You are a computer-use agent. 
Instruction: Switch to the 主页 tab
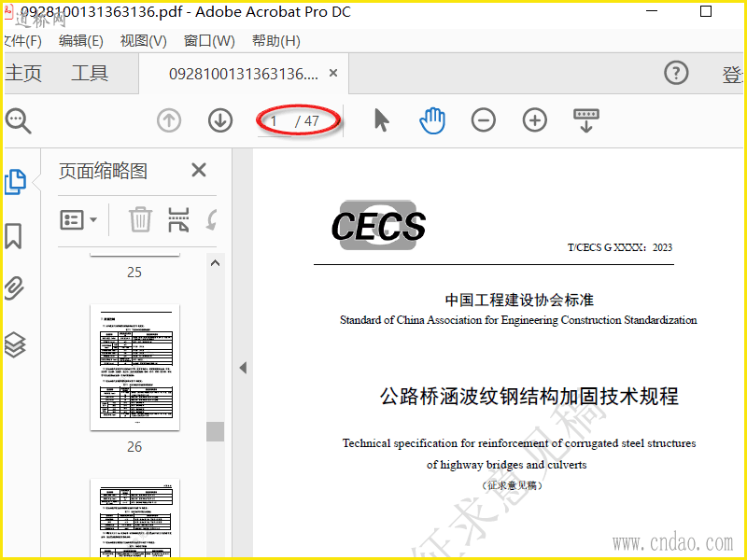pos(22,74)
